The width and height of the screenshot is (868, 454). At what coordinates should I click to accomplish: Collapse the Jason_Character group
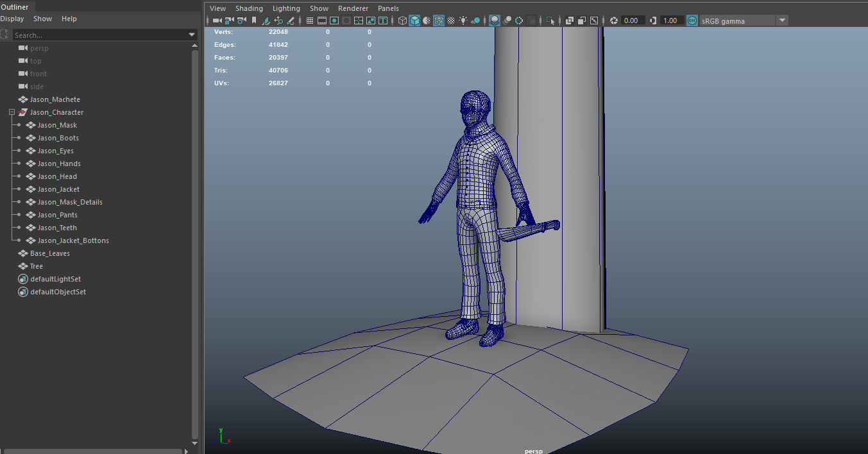tap(12, 112)
